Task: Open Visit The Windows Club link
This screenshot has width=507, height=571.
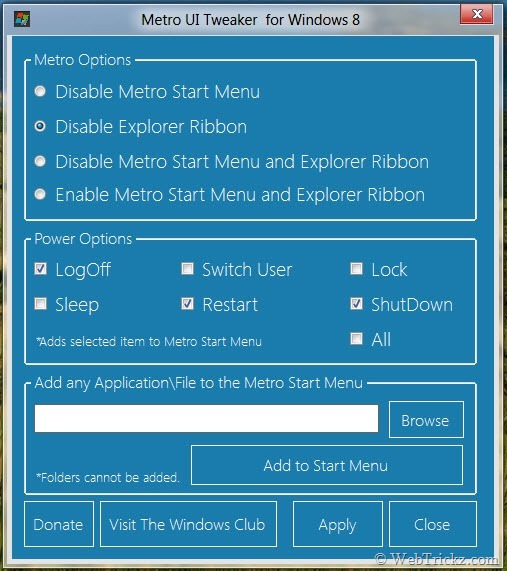Action: [x=188, y=524]
